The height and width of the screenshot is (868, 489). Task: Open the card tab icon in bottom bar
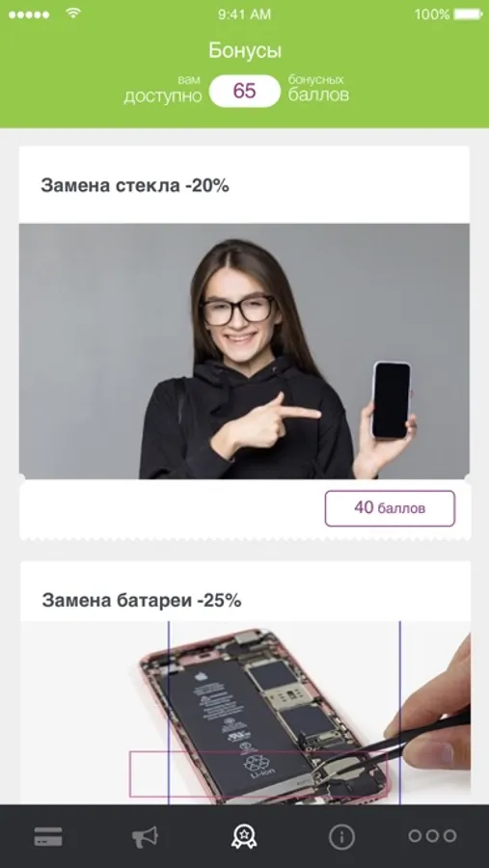point(48,836)
